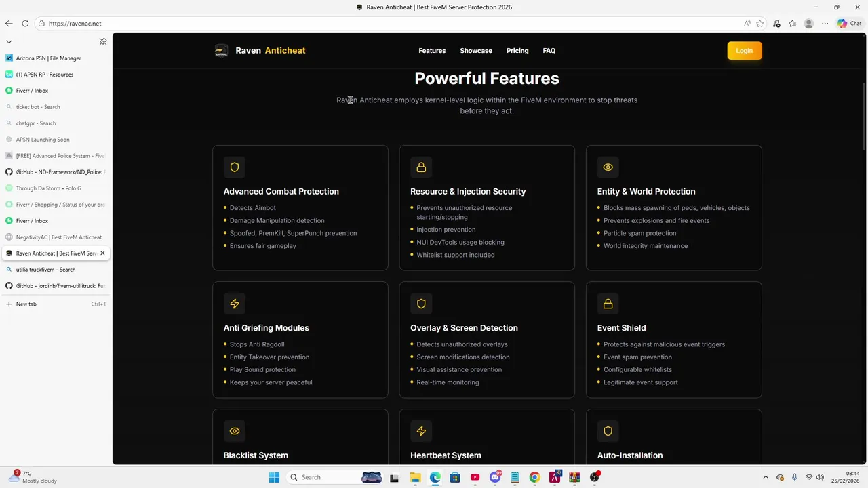868x488 pixels.
Task: Switch to chatgpr Search tab
Action: 55,123
